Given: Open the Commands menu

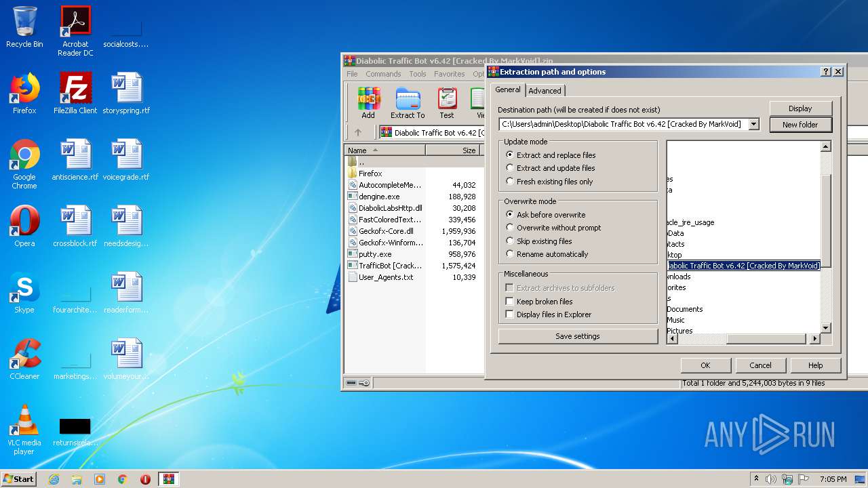Looking at the screenshot, I should click(383, 74).
